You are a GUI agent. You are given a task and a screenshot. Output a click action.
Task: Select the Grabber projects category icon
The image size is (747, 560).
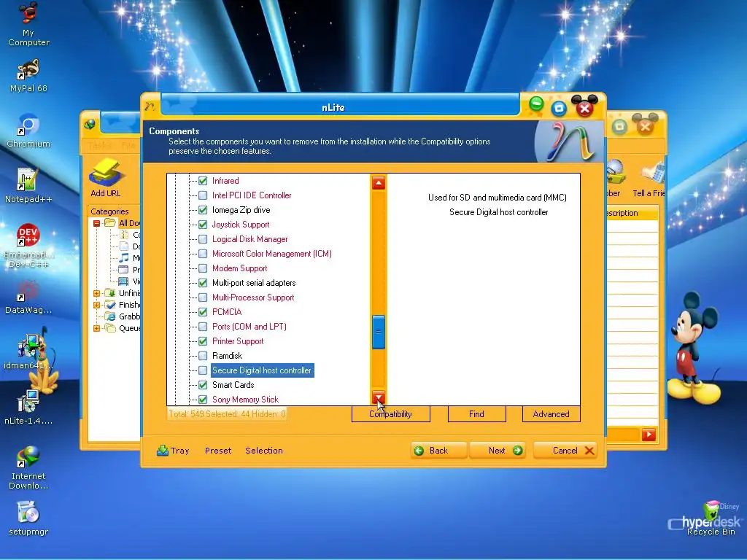point(110,316)
